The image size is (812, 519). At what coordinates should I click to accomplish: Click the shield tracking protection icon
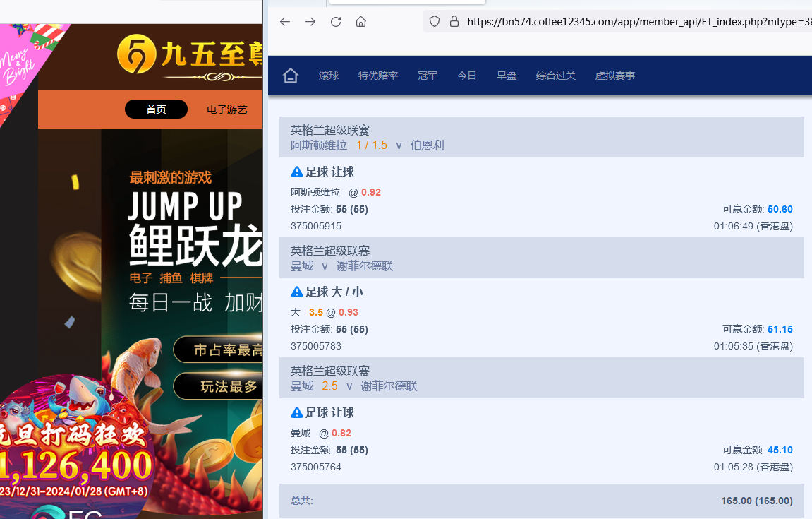click(435, 22)
